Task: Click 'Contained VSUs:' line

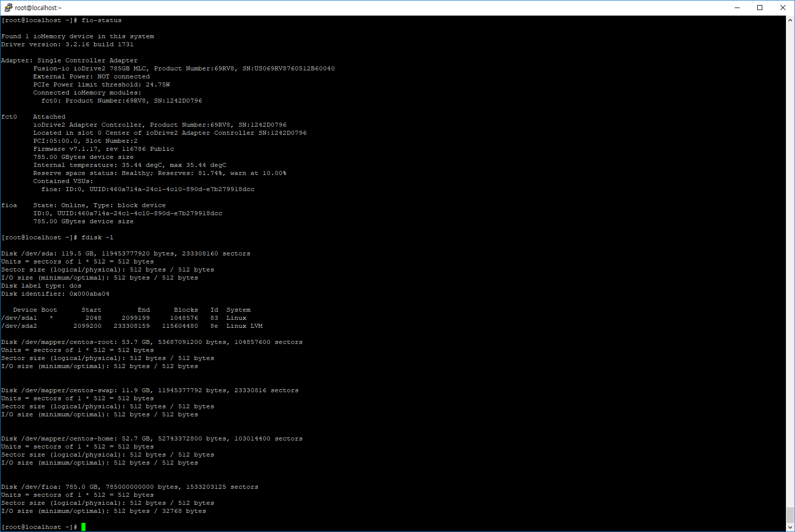Action: 63,181
